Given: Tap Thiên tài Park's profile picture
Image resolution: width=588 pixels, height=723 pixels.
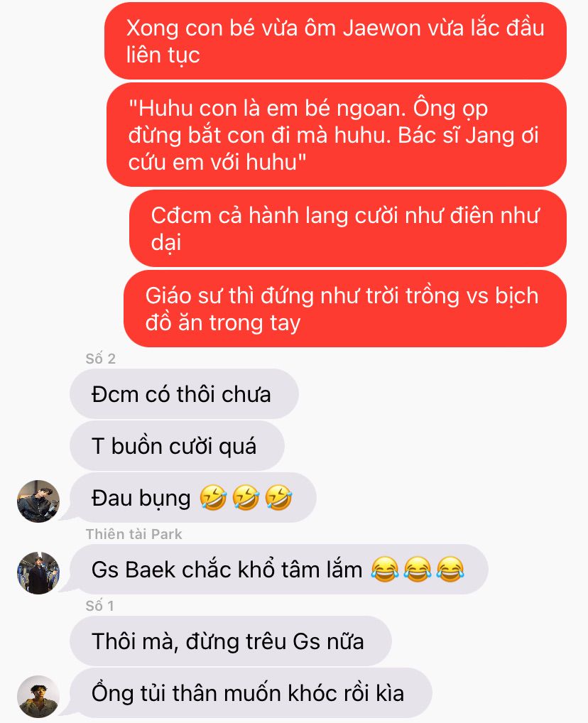Looking at the screenshot, I should (38, 572).
